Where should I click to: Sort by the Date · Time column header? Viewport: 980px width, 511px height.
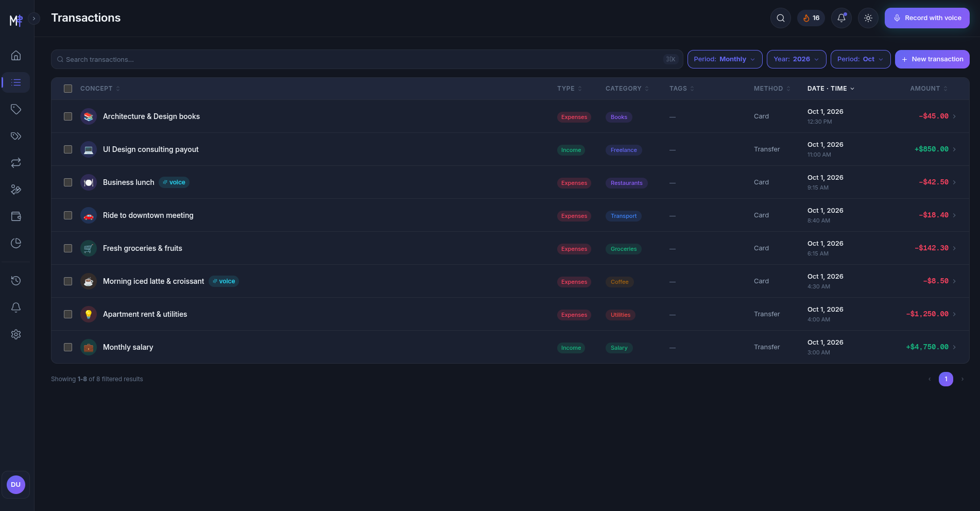pos(831,89)
